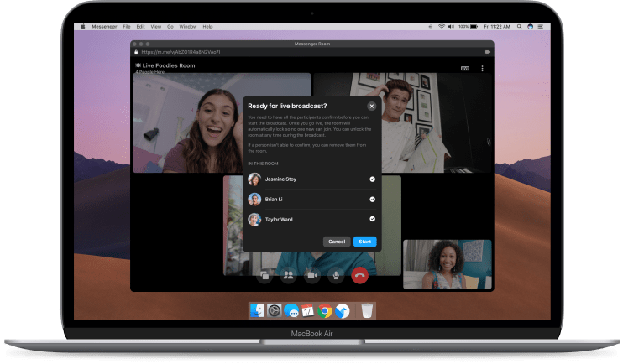Open the Go menu
Image resolution: width=623 pixels, height=364 pixels.
pyautogui.click(x=170, y=27)
